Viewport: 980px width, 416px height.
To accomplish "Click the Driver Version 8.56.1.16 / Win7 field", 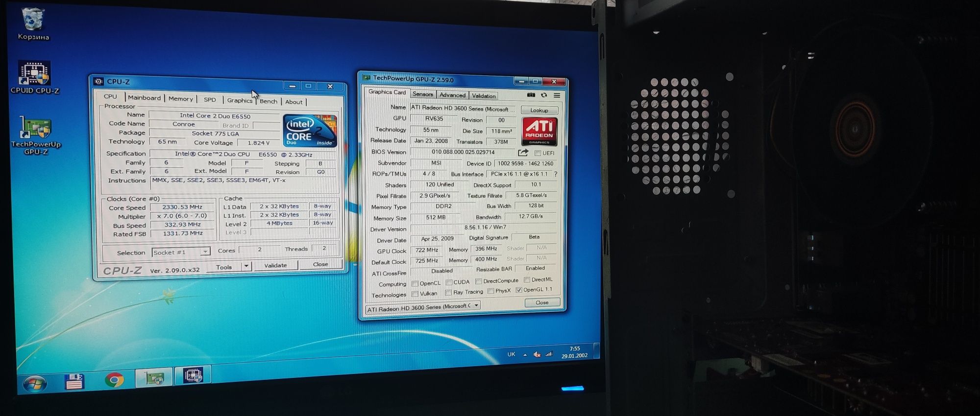I will [484, 228].
